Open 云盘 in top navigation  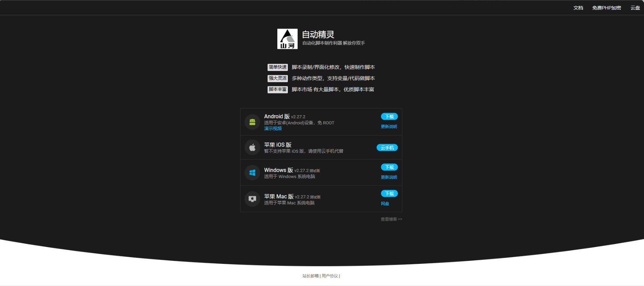(x=635, y=8)
